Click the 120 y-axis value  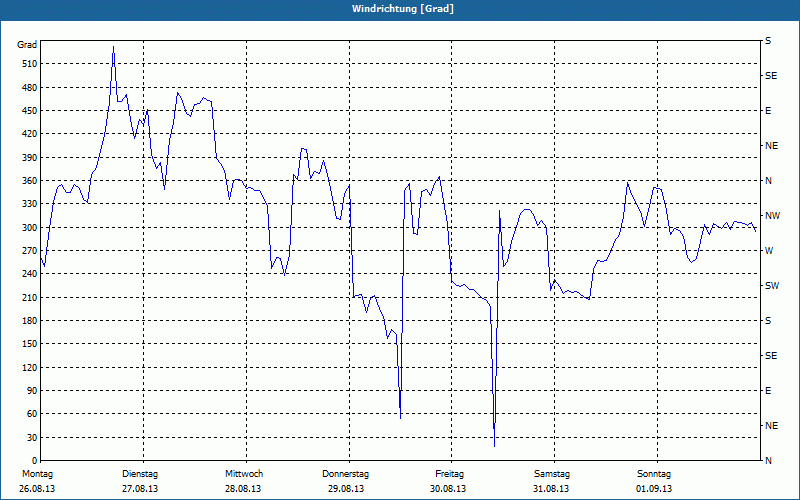point(30,367)
